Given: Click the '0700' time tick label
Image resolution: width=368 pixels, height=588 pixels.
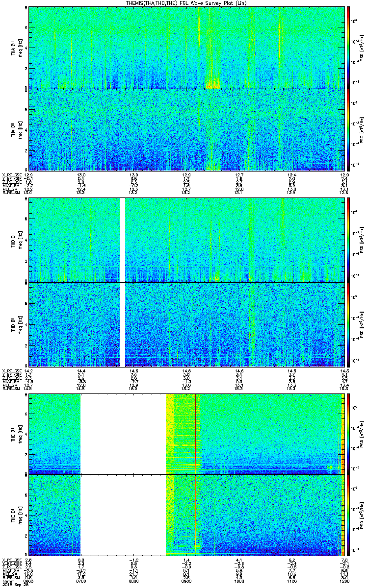Looking at the screenshot, I should click(x=81, y=581).
